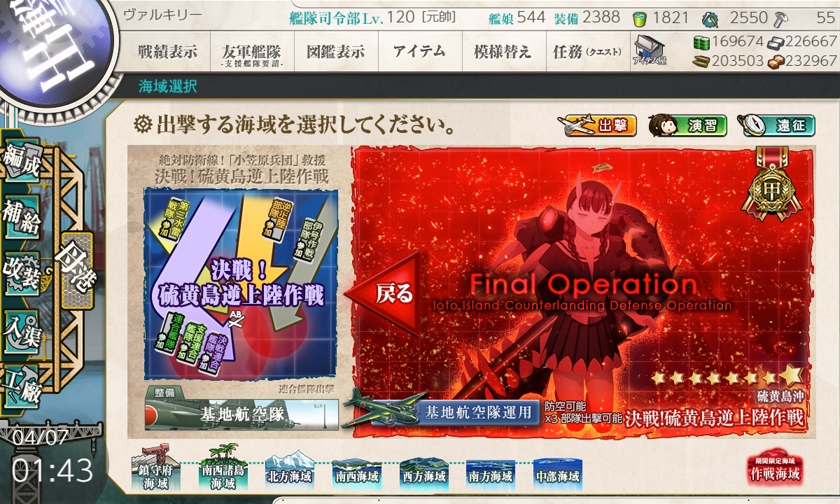Open the アイテム屋 item shop icon
Viewport: 840px width, 504px height.
pyautogui.click(x=650, y=51)
